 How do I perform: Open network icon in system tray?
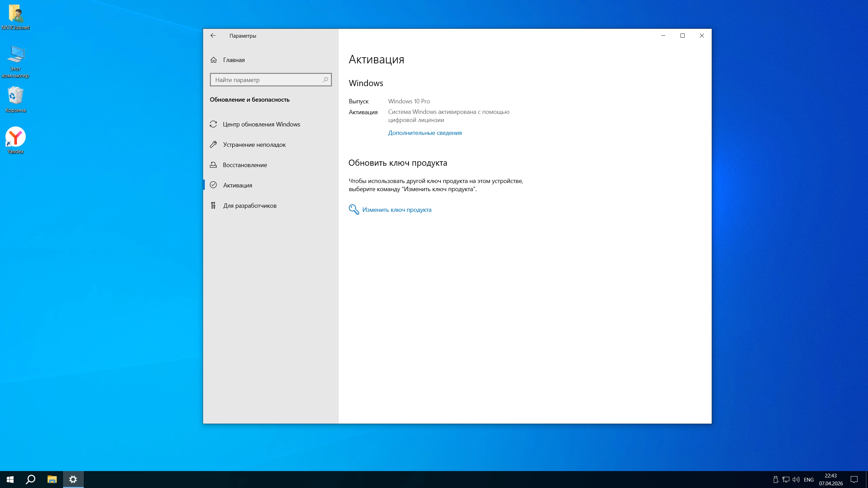786,480
